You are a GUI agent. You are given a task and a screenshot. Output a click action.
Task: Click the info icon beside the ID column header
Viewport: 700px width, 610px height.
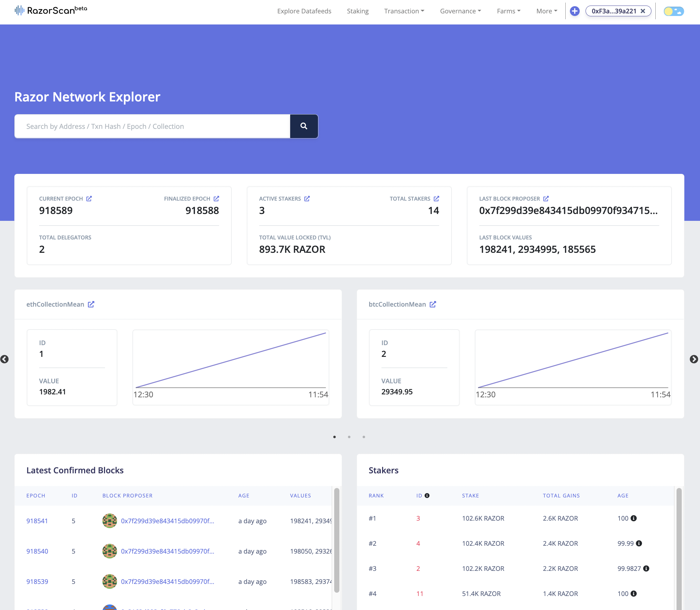427,496
